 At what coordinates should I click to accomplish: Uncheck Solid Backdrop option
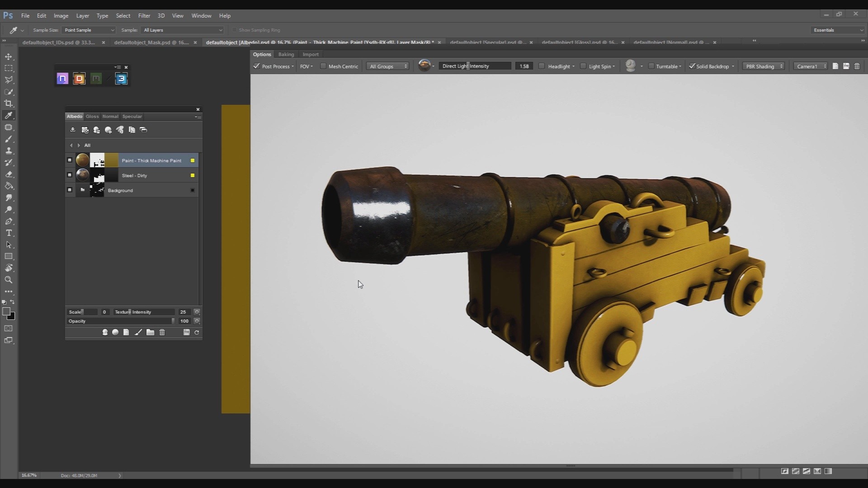tap(692, 66)
